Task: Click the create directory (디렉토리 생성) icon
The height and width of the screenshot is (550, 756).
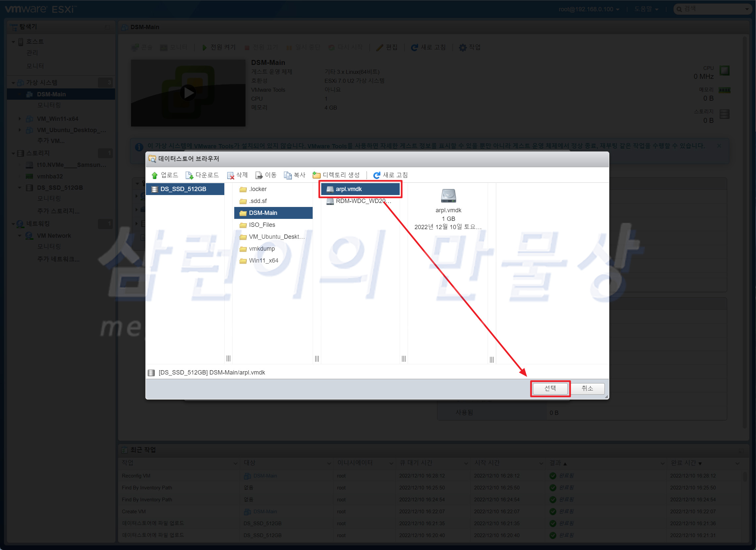Action: pyautogui.click(x=316, y=175)
